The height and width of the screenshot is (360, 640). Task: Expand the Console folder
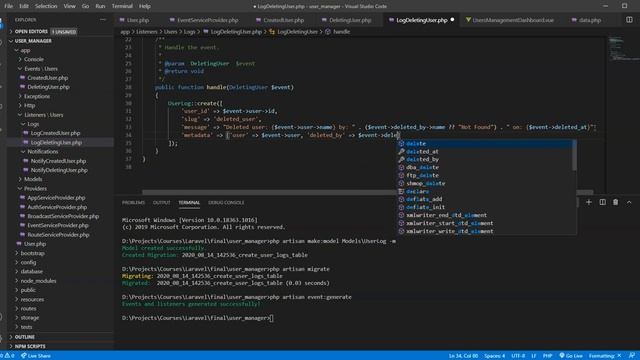point(33,59)
